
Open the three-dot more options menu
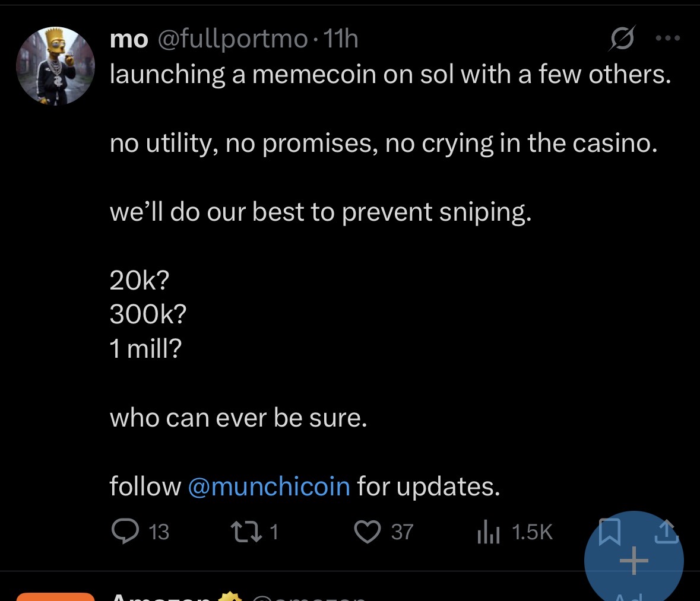click(x=667, y=39)
